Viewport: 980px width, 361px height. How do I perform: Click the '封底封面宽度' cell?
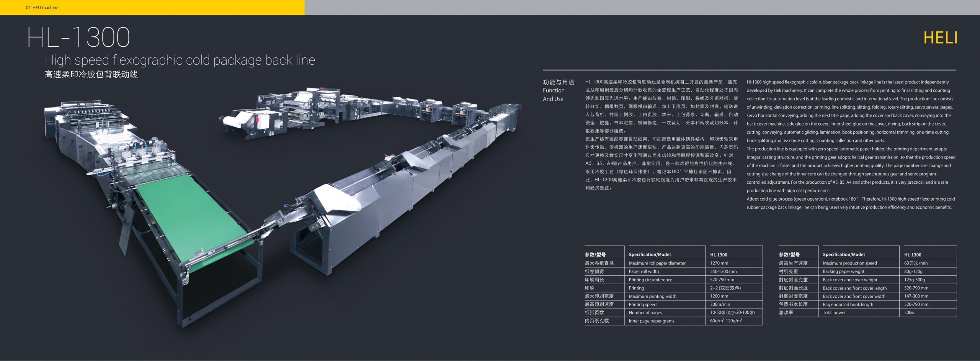click(793, 296)
